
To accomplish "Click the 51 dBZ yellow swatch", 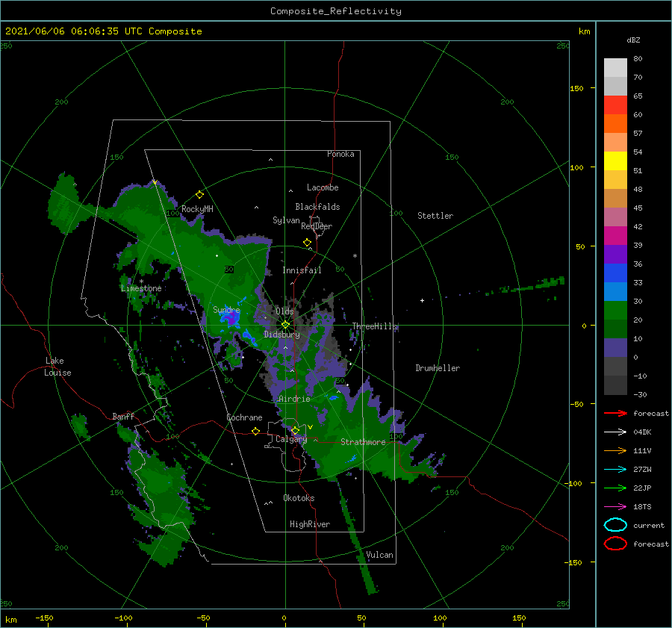I will click(615, 161).
